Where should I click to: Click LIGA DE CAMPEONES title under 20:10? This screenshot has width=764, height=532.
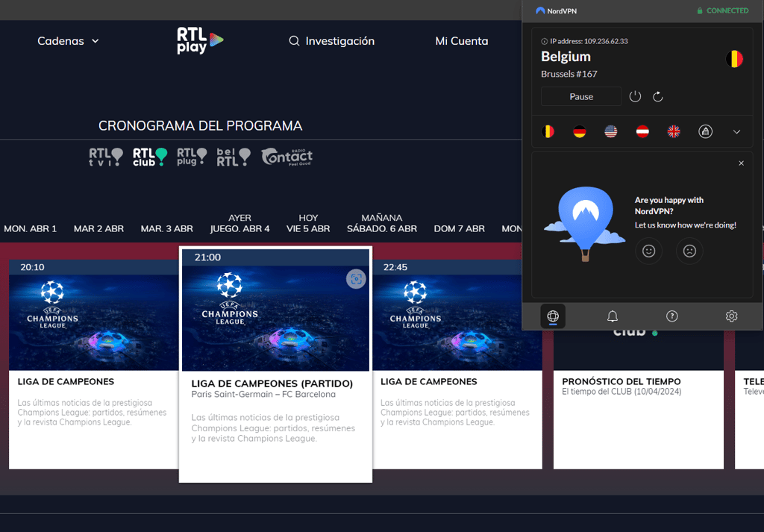coord(66,381)
